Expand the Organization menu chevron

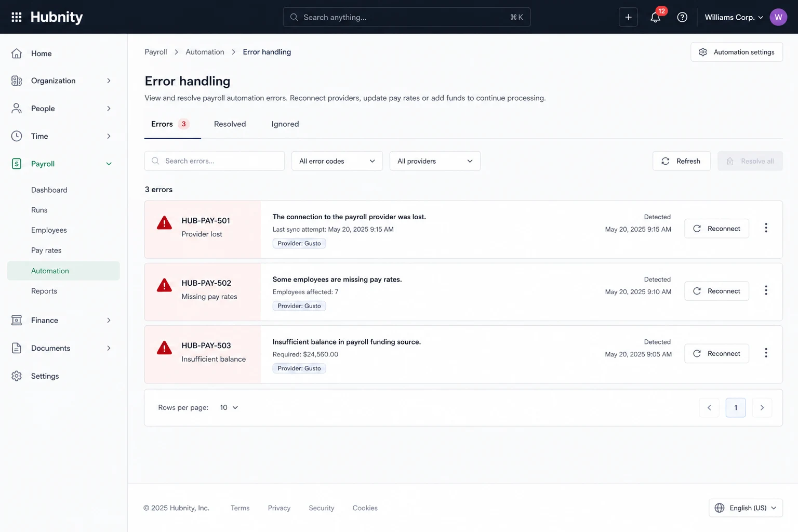(109, 81)
